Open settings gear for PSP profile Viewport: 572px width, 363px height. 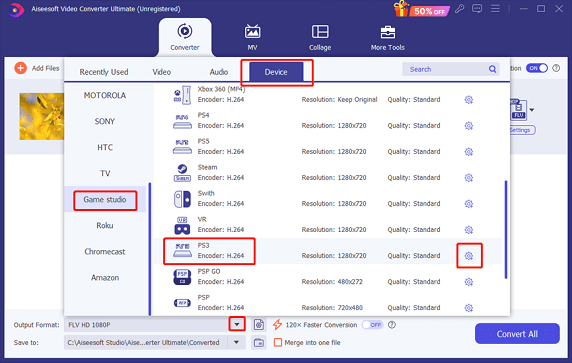(x=469, y=308)
